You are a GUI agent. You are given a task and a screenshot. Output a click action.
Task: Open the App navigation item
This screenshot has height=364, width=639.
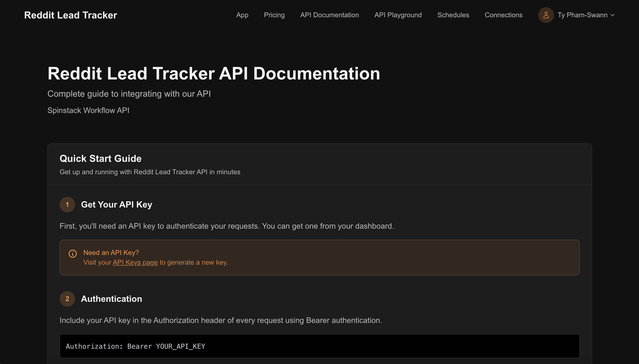point(242,15)
